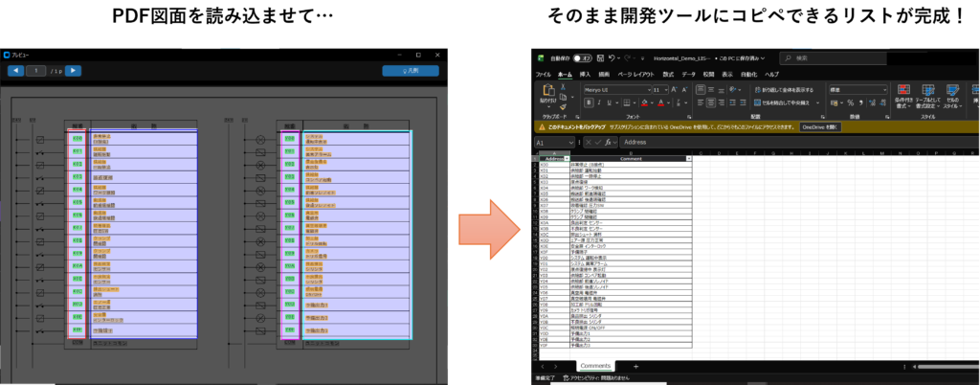
Task: Click the Save floppy disk icon
Action: pos(599,57)
